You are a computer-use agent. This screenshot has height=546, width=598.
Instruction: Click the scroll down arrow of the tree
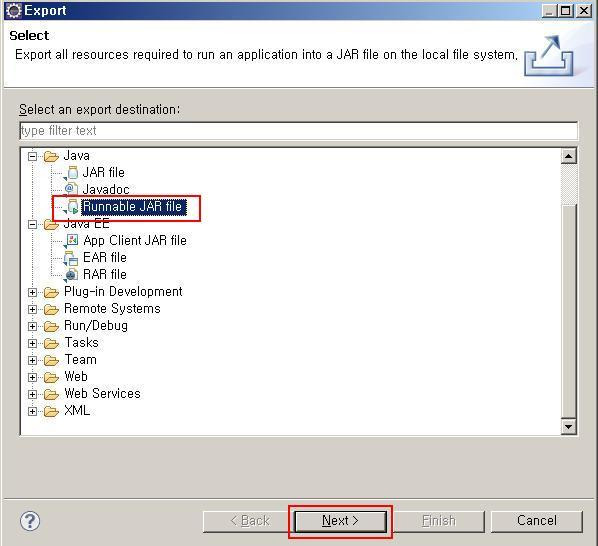pos(569,426)
